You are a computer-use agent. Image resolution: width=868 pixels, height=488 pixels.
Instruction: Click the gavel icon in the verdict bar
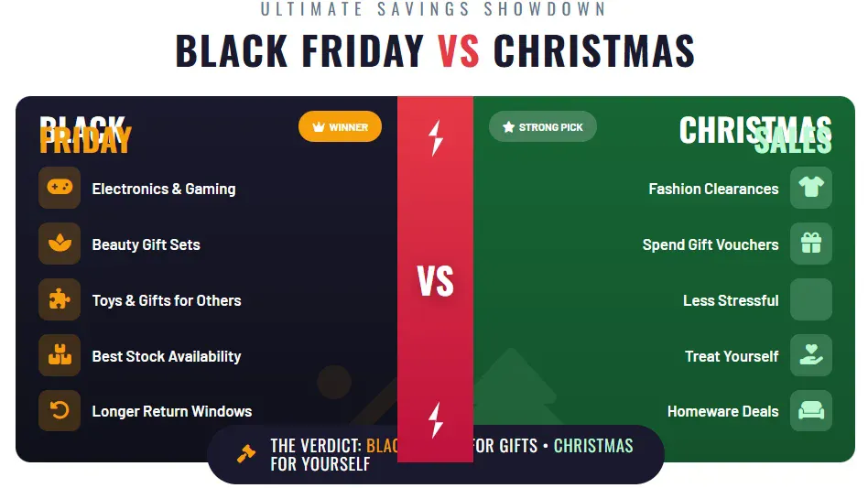tap(245, 453)
